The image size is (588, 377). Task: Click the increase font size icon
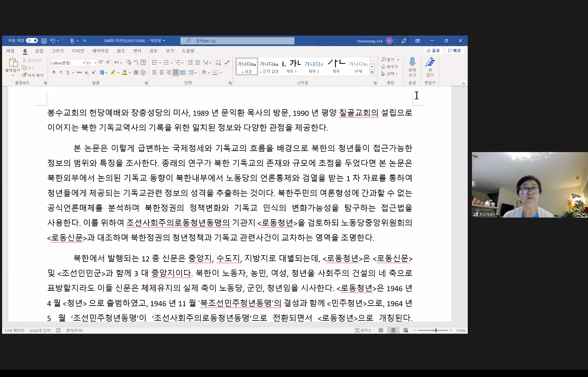pos(101,62)
